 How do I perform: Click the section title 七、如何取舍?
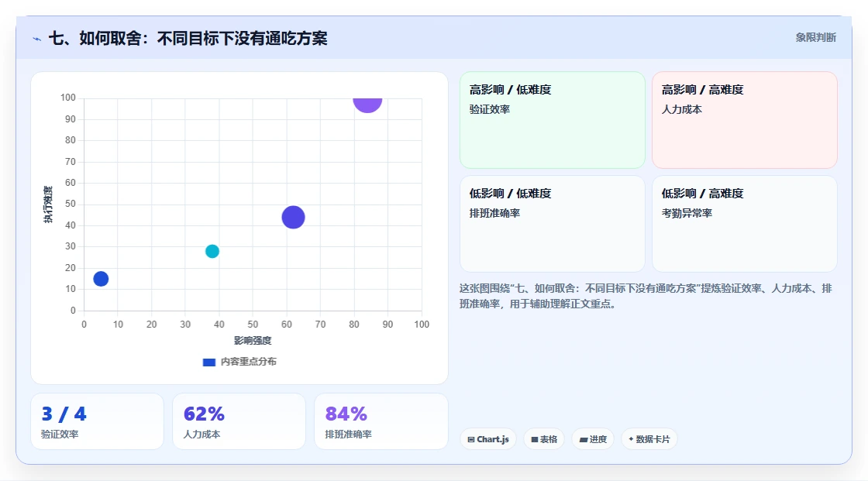coord(188,38)
